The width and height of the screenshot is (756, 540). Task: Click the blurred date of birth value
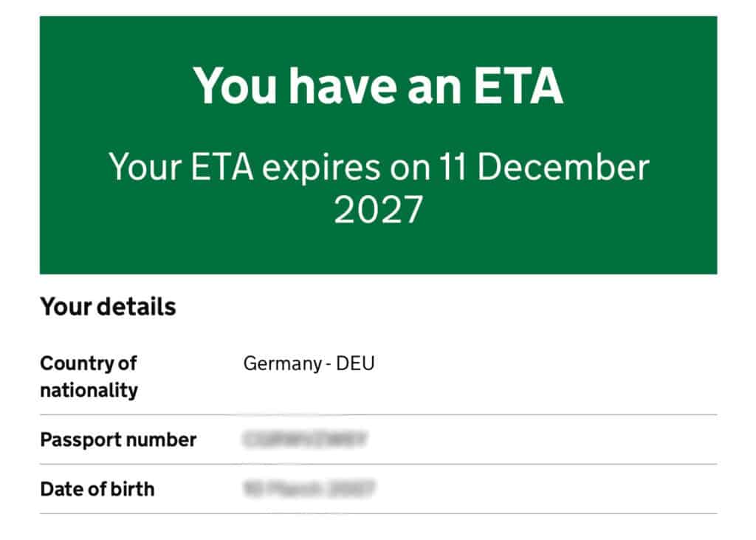click(309, 489)
